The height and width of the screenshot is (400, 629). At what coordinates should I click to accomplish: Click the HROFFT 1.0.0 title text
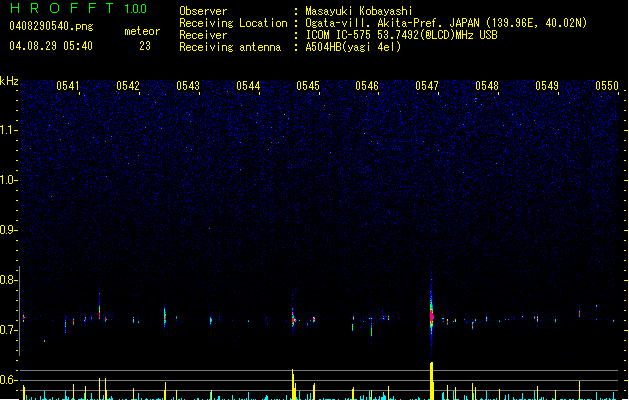(x=79, y=8)
